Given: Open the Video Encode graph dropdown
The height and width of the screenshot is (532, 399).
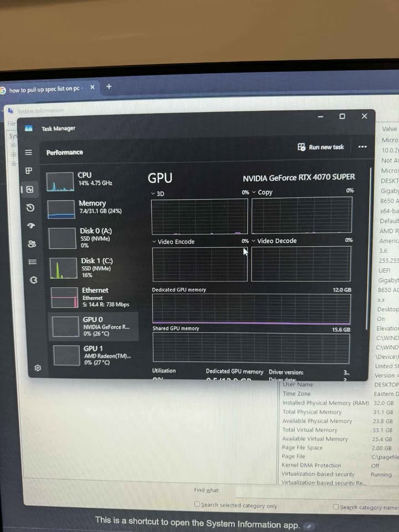Looking at the screenshot, I should [154, 242].
